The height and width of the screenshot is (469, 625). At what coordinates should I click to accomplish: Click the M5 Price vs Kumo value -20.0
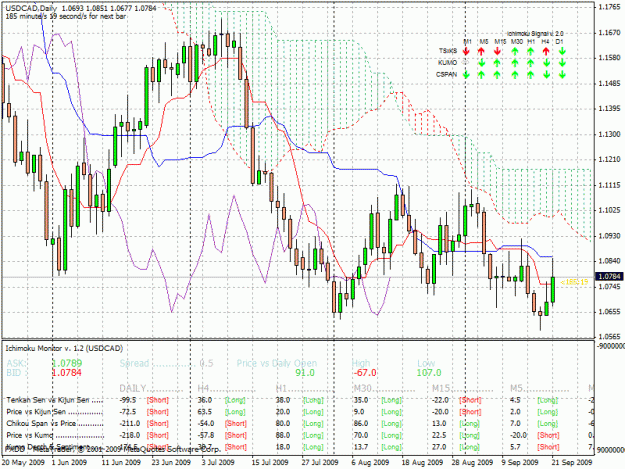click(x=519, y=435)
